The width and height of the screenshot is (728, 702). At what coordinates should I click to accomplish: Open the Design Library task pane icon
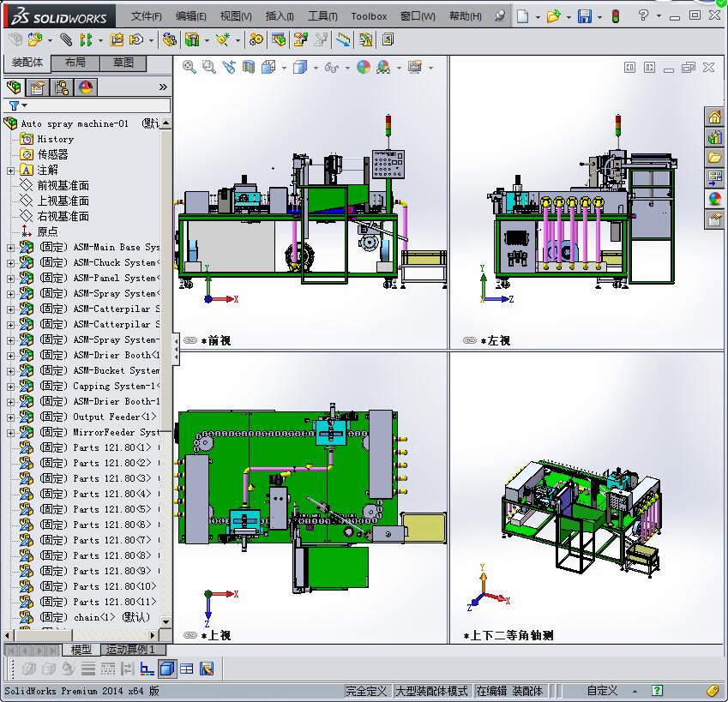[714, 137]
